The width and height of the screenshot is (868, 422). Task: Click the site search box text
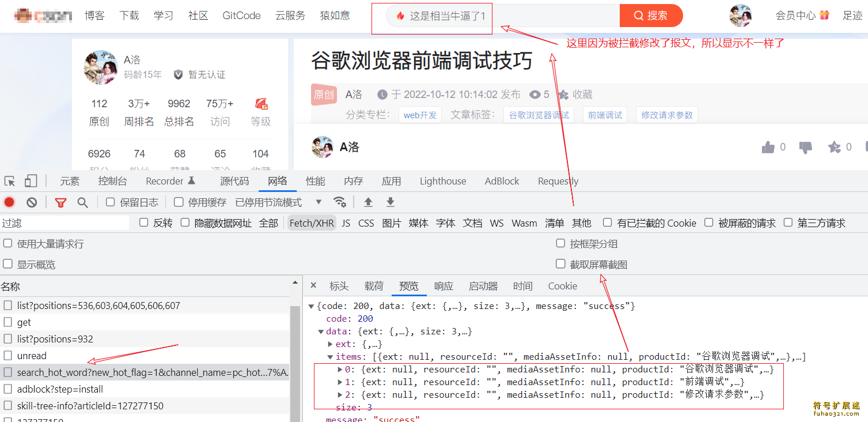448,16
